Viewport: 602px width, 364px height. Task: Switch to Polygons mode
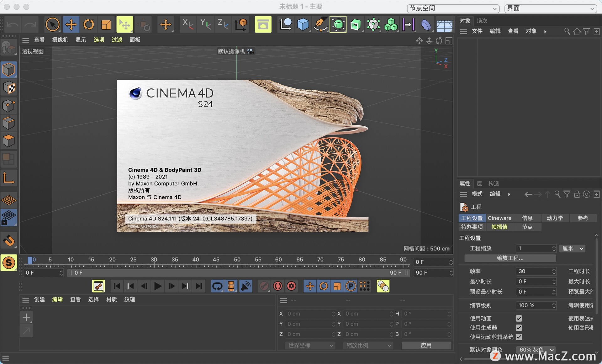(9, 141)
